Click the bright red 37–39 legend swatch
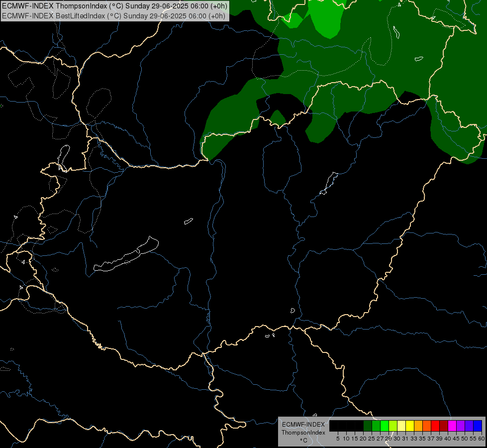 (435, 426)
